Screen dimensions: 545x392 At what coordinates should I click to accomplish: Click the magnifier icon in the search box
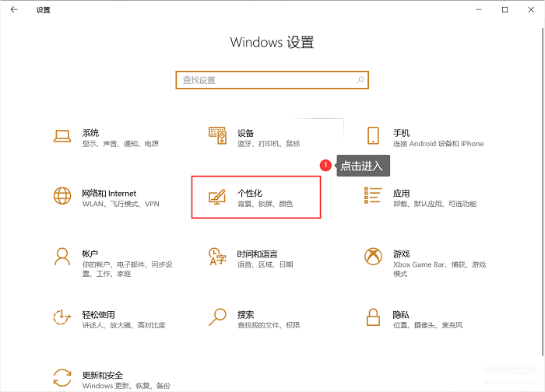[x=360, y=80]
